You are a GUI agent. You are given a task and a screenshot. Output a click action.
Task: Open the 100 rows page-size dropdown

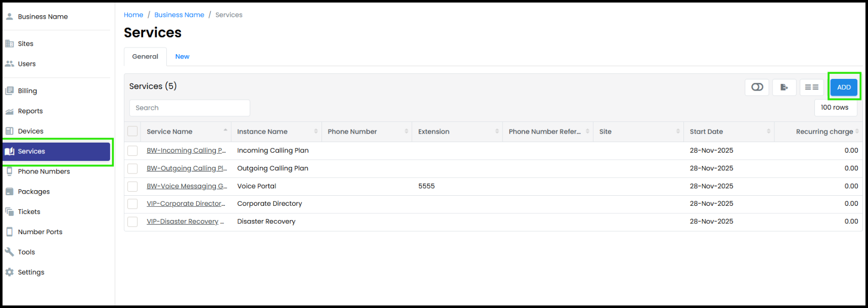(x=835, y=108)
